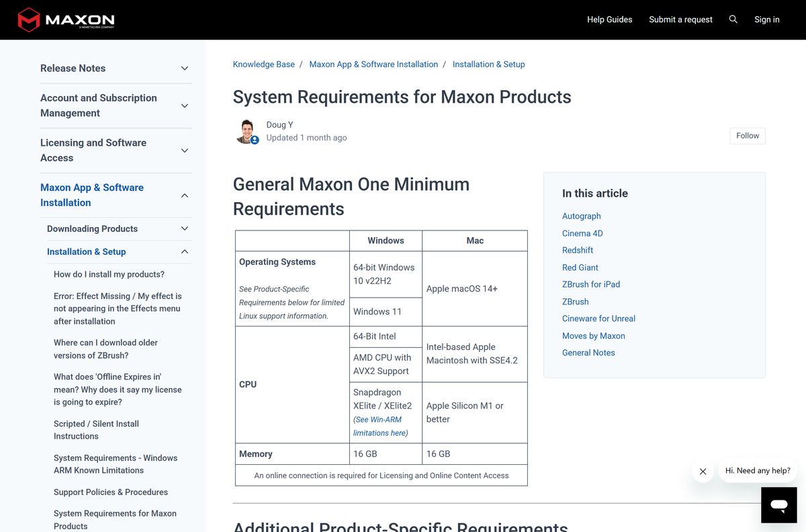Screen dimensions: 806x532
Task: Open Maxon App & Software Installation breadcrumb
Action: pyautogui.click(x=373, y=64)
